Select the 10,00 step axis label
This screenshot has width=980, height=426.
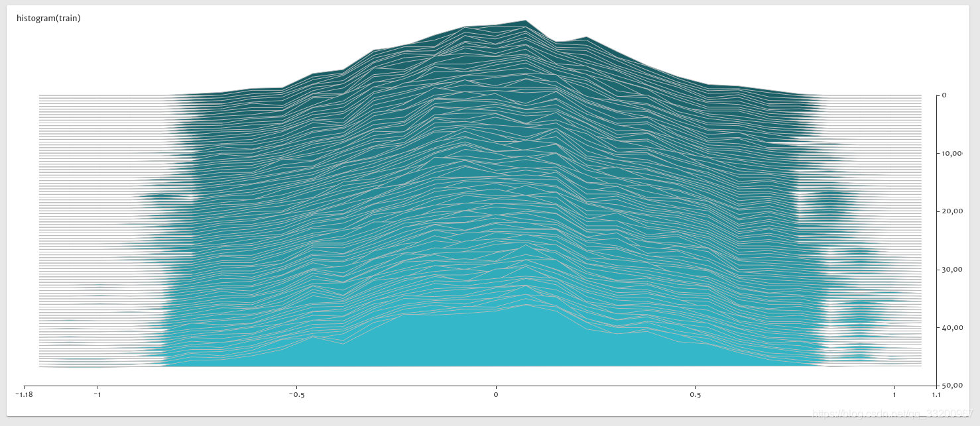951,154
